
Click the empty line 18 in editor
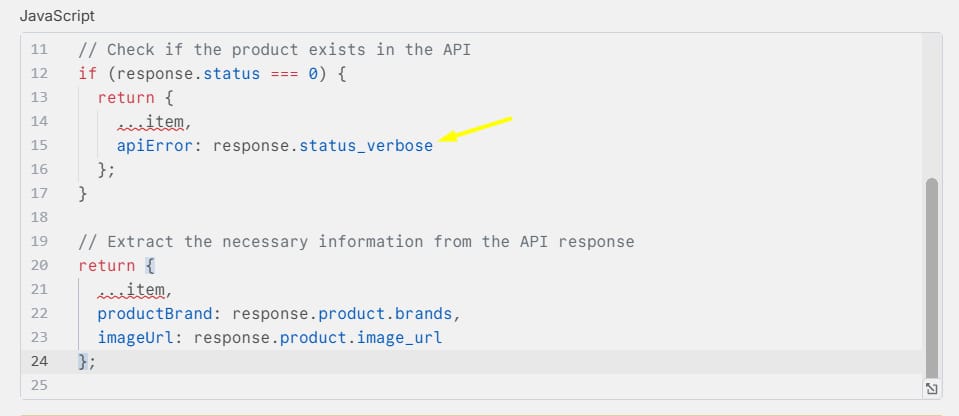[x=471, y=218]
